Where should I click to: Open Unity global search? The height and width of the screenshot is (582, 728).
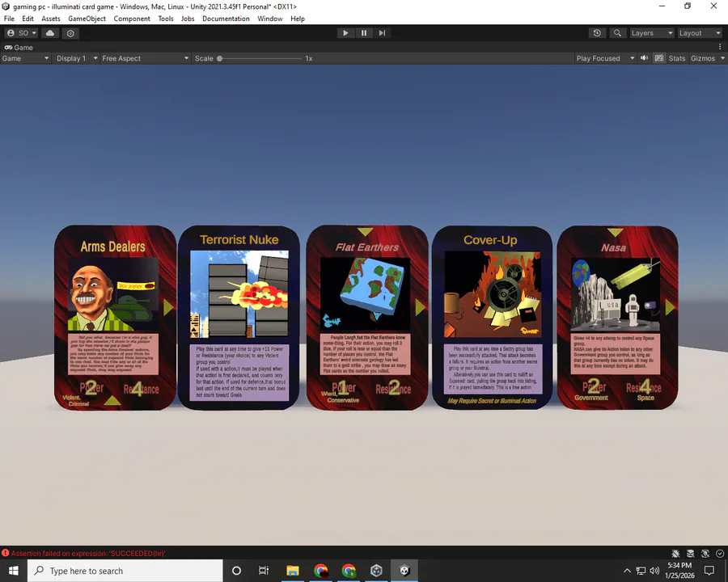pyautogui.click(x=617, y=33)
